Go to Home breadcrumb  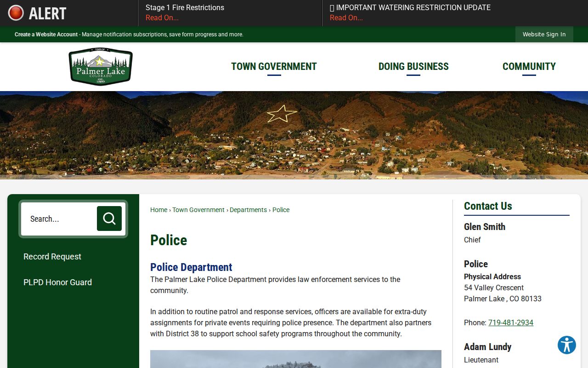tap(159, 210)
